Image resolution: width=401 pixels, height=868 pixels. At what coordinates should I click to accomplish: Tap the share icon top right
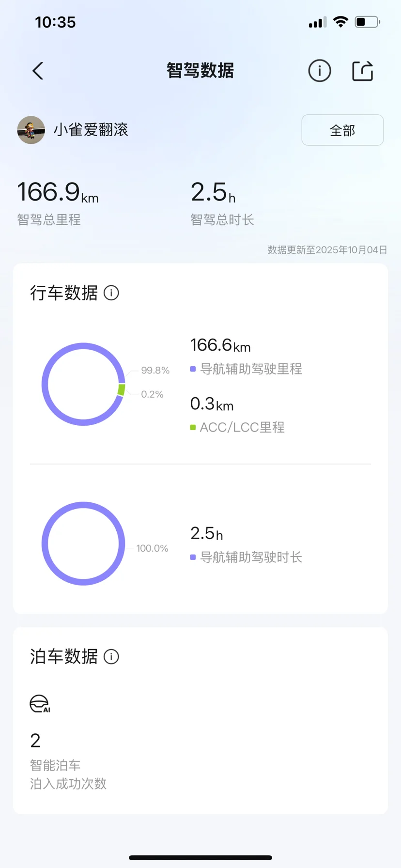click(362, 71)
